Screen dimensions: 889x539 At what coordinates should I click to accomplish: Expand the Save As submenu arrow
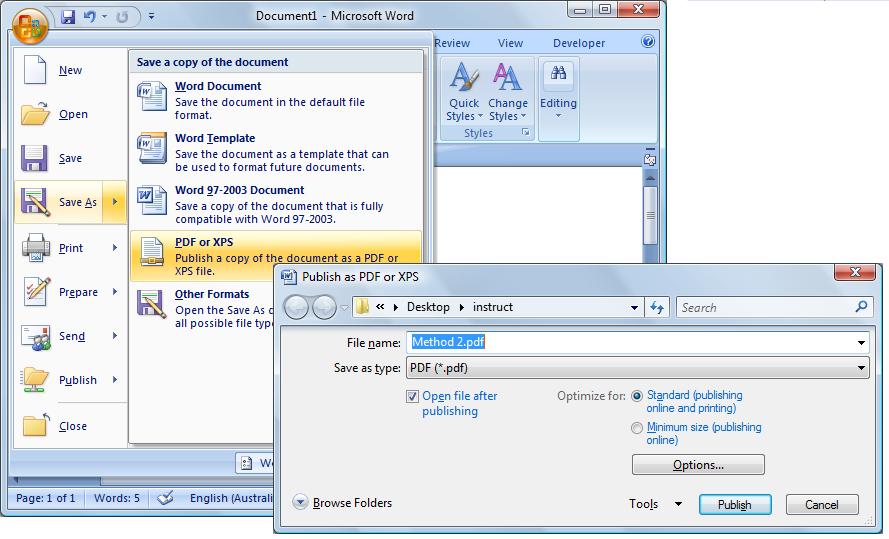point(115,202)
